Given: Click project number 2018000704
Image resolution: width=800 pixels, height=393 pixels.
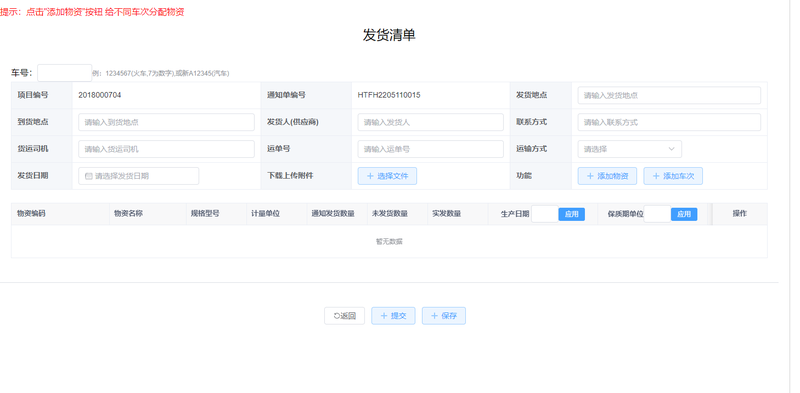Looking at the screenshot, I should [99, 95].
